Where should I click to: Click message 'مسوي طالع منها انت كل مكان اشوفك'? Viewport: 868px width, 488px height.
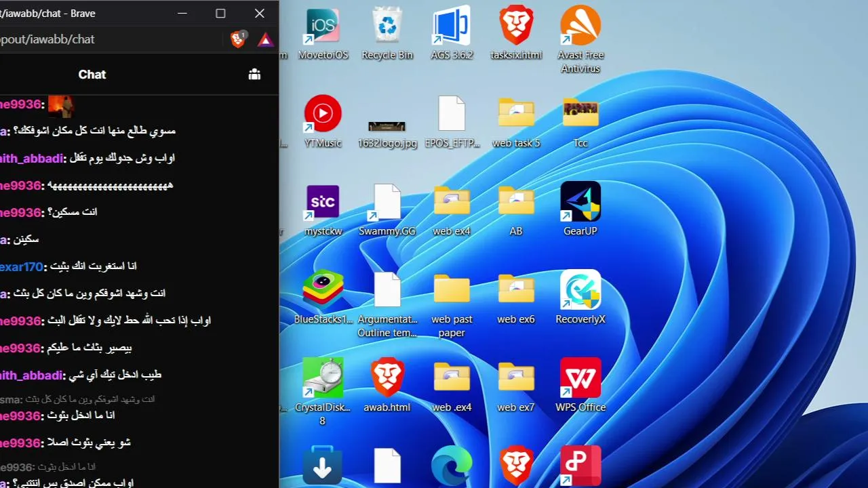point(95,131)
